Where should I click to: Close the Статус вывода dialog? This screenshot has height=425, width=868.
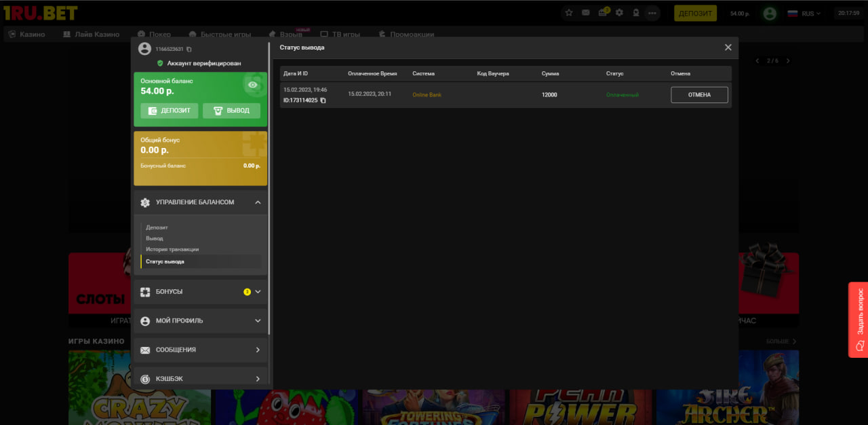728,48
